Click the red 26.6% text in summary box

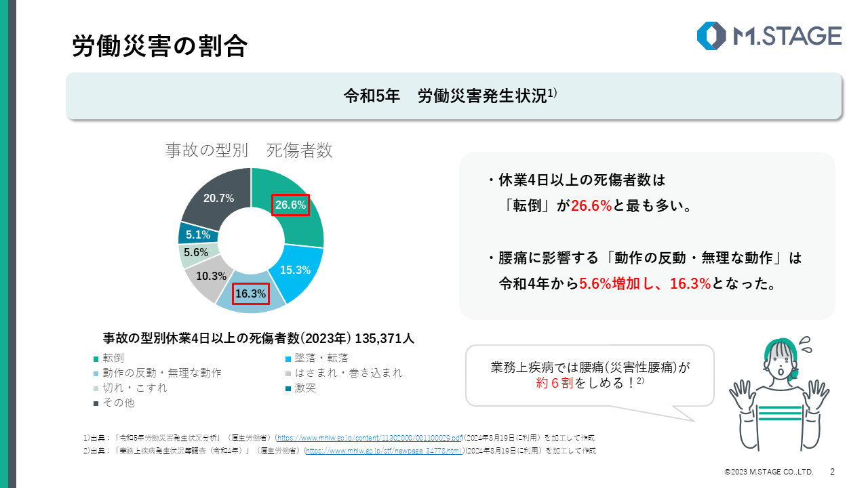[x=592, y=206]
